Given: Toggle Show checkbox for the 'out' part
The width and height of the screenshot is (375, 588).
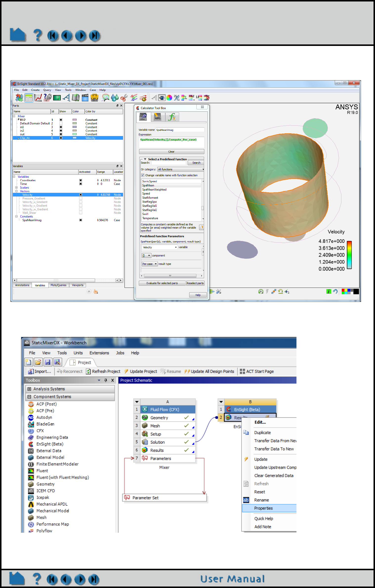Looking at the screenshot, I should (61, 134).
